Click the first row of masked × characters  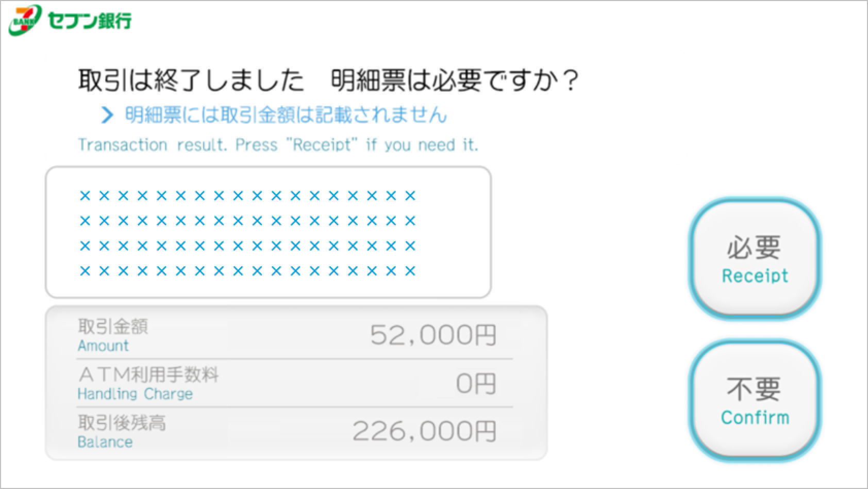(247, 196)
